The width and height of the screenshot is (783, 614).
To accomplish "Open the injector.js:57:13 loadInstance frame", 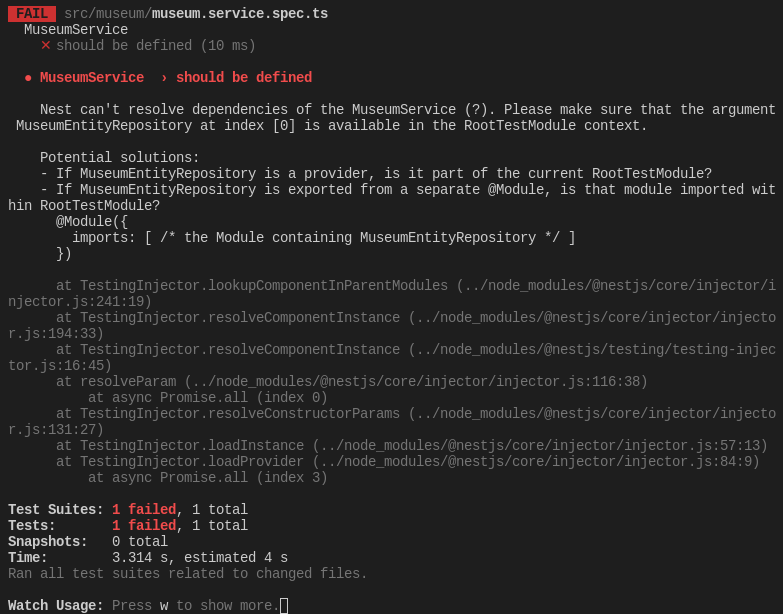I will coord(411,445).
